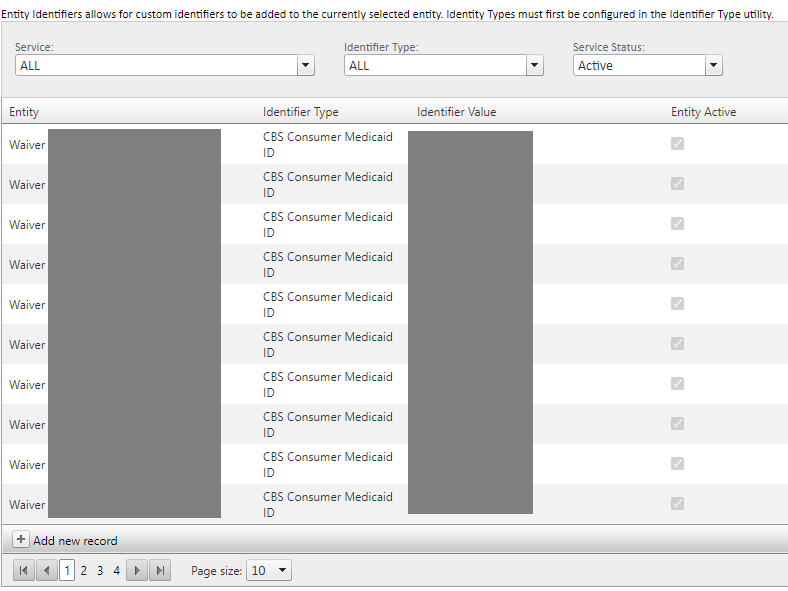
Task: Toggle Entity Active checkbox in eighth row
Action: click(677, 424)
